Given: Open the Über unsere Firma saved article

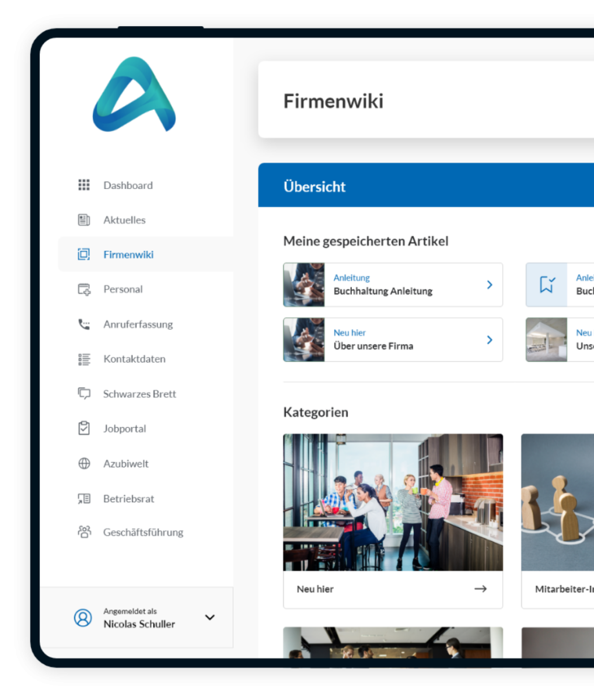Looking at the screenshot, I should [393, 339].
